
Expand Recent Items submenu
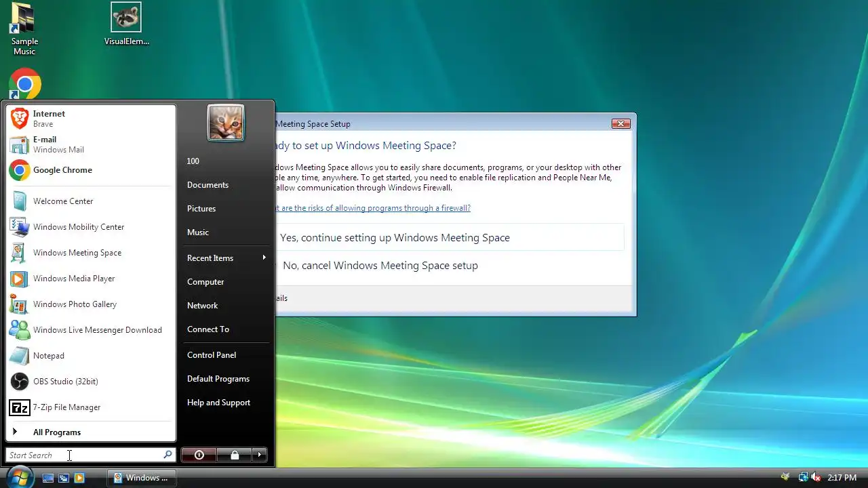point(226,258)
